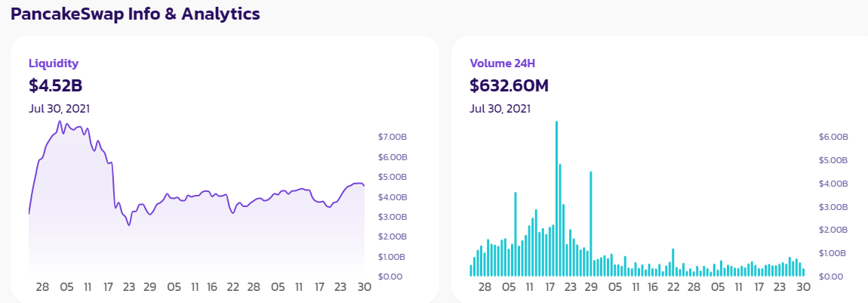Click $3.00B on the Volume chart axis

point(833,206)
